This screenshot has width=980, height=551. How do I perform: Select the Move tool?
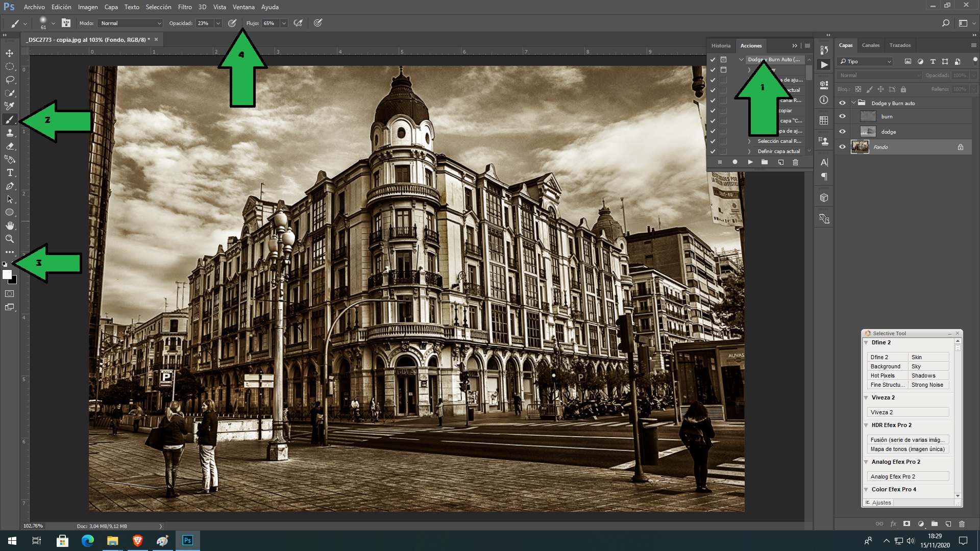pyautogui.click(x=10, y=53)
